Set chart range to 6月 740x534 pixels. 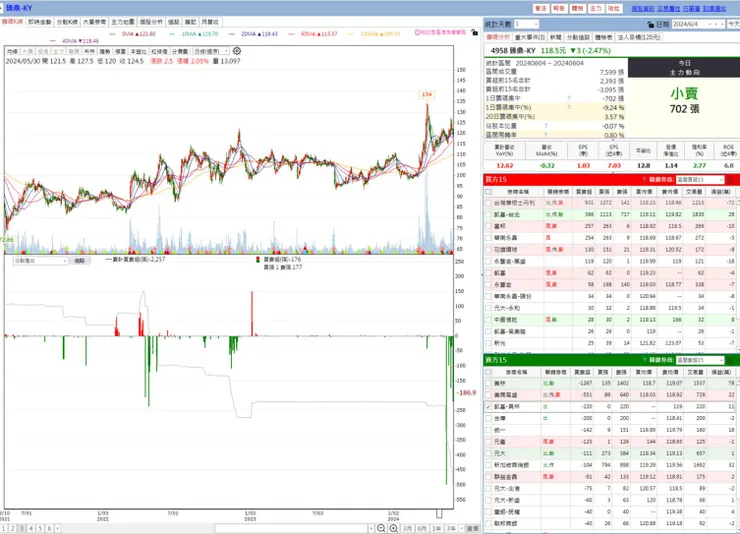coord(422,529)
